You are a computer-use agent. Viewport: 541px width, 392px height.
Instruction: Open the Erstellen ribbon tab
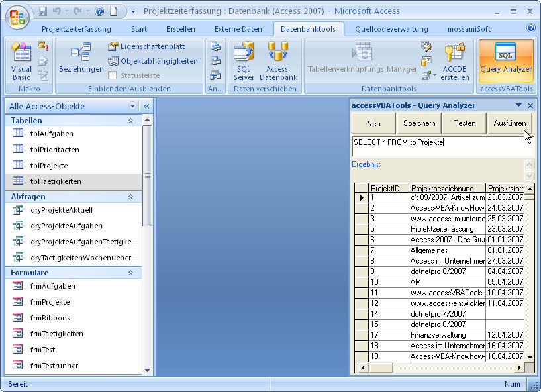pos(180,29)
